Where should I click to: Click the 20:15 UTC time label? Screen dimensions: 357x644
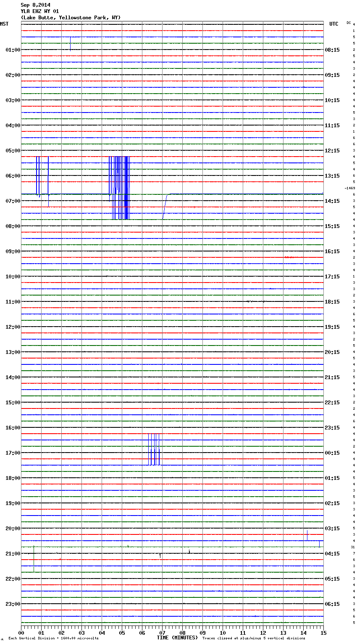pos(332,352)
